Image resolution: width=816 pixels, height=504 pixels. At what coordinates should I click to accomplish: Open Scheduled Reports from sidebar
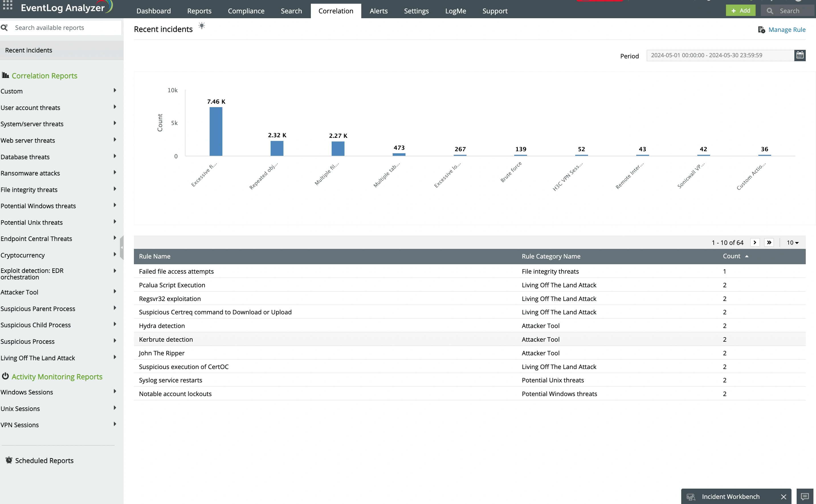pos(44,460)
